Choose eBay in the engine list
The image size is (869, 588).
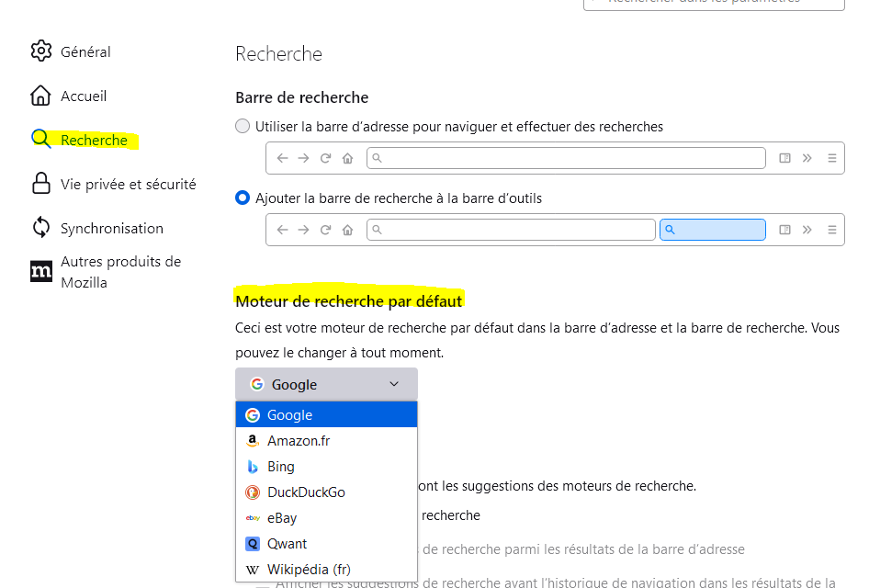[x=326, y=517]
